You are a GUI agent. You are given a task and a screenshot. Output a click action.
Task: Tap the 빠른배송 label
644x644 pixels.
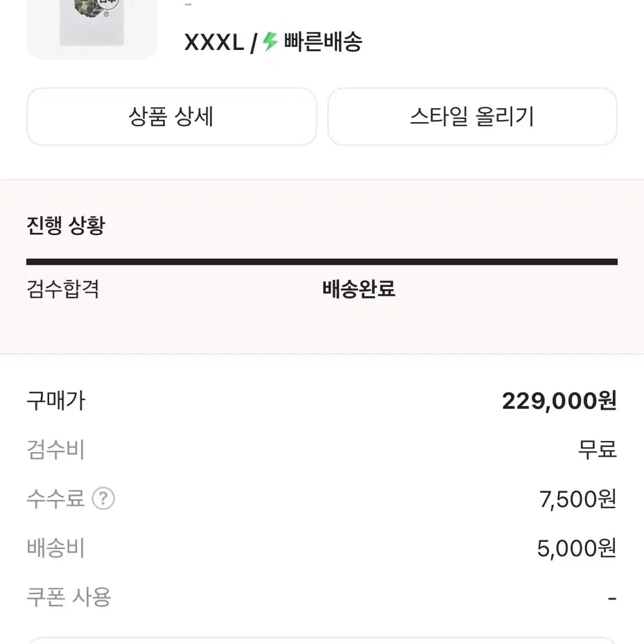[x=323, y=43]
